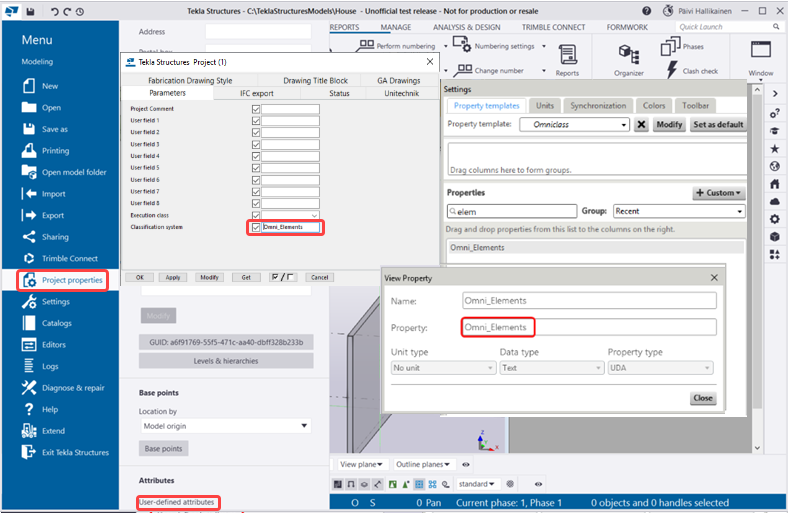Screen dimensions: 788x513
Task: Uncheck the Project Comment checkbox
Action: click(x=256, y=109)
